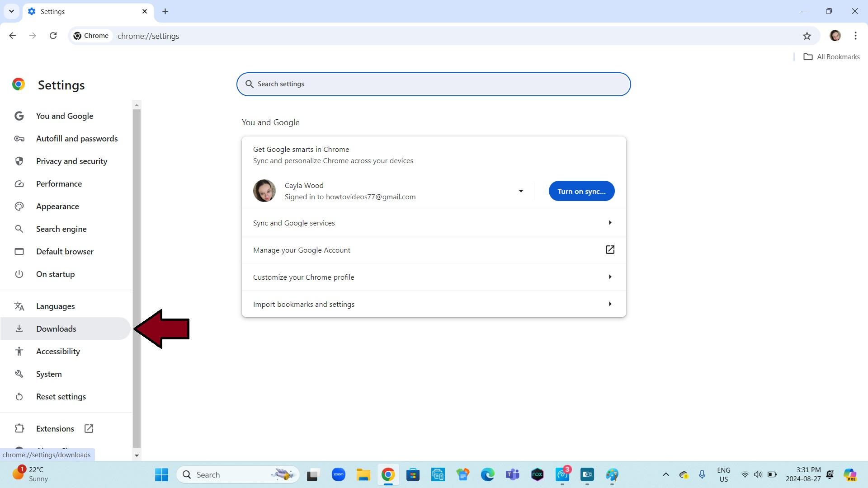
Task: Click the Extensions external-link icon
Action: click(89, 428)
